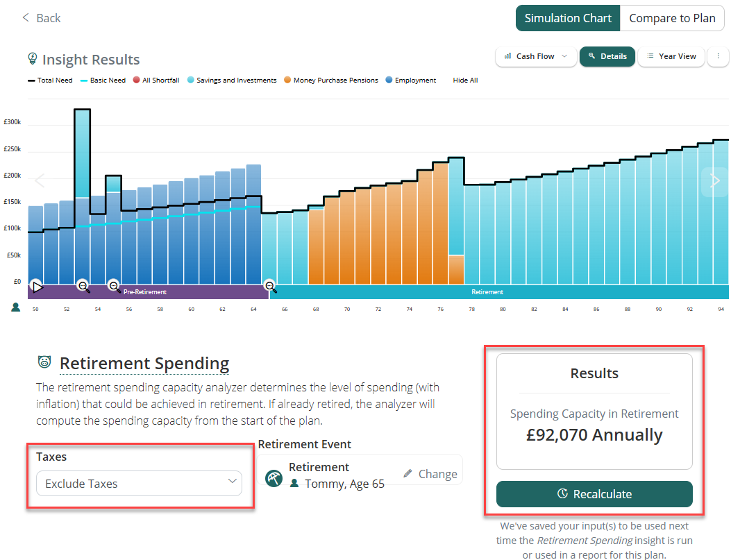Click the play marker at timeline start

37,286
